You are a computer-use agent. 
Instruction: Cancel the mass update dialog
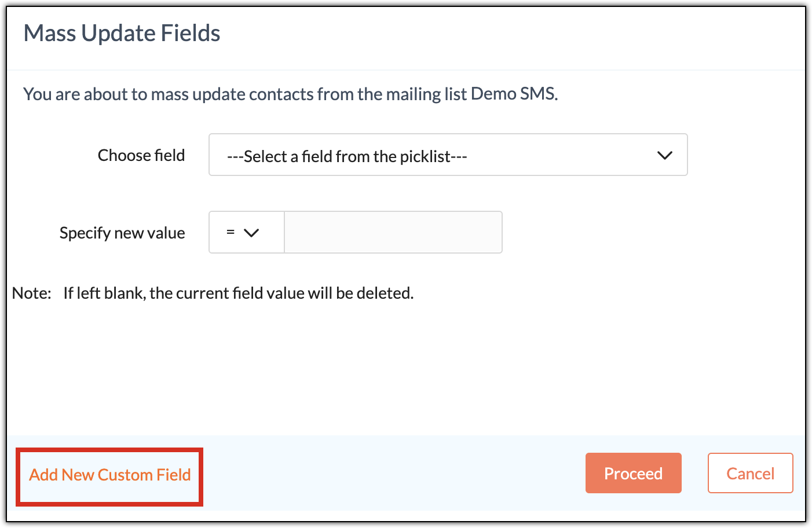[750, 473]
